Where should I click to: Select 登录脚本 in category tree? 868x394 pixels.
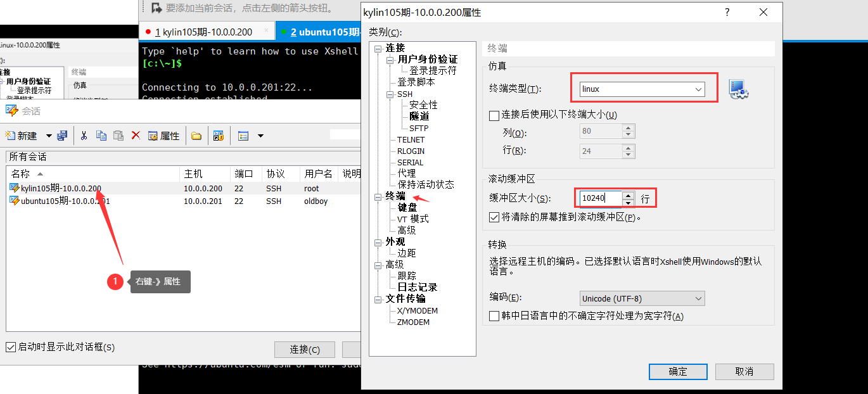(x=416, y=82)
